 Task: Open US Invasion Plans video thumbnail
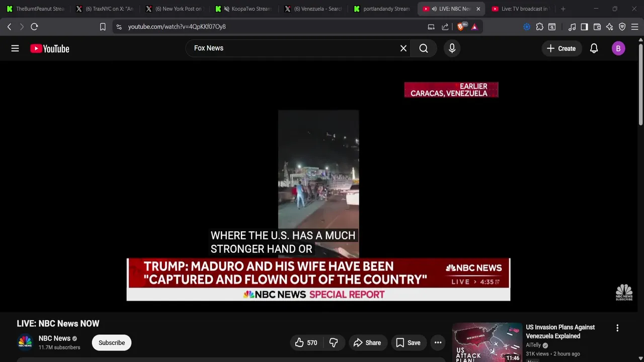[x=487, y=342]
